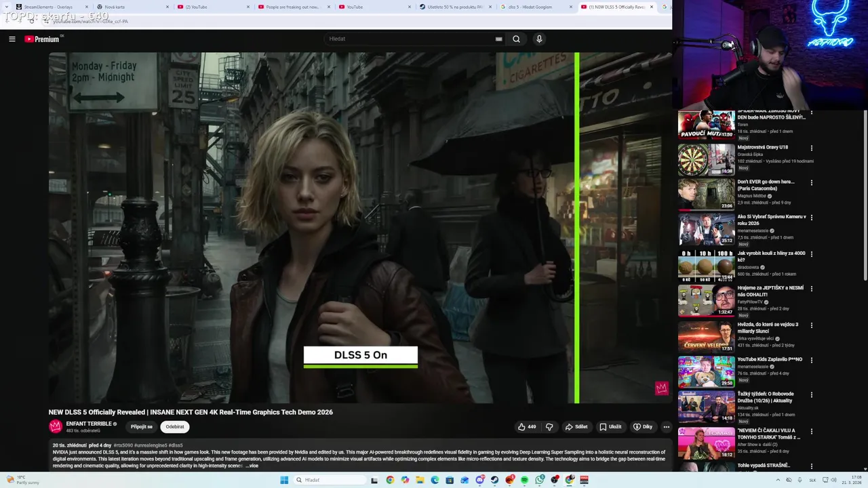Open WhatsApp from the taskbar
Viewport: 868px width, 488px height.
(x=539, y=480)
